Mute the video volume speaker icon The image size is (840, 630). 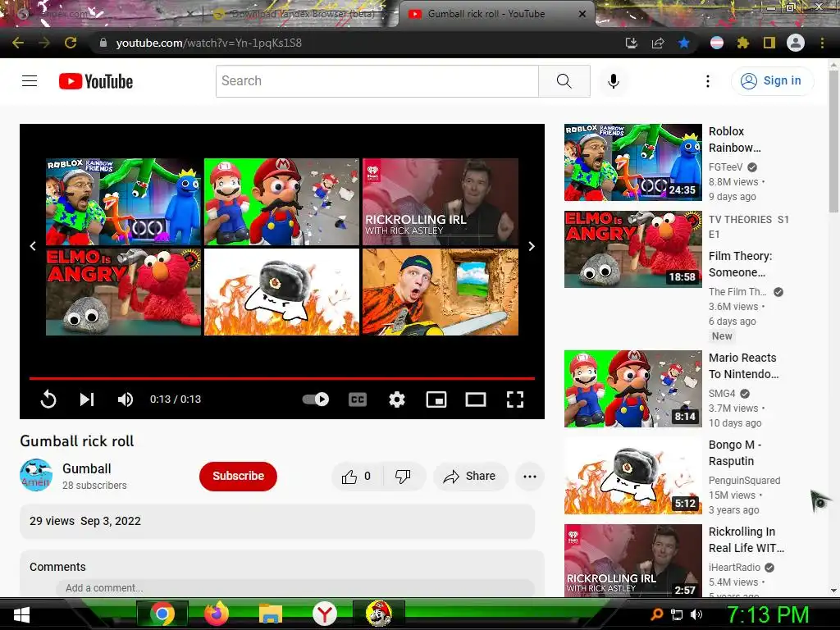pos(126,399)
